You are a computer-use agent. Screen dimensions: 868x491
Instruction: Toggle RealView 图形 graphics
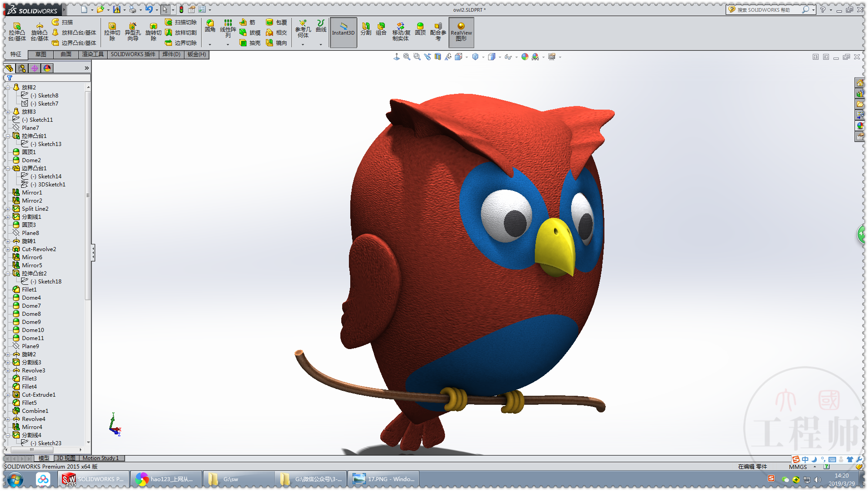tap(461, 32)
